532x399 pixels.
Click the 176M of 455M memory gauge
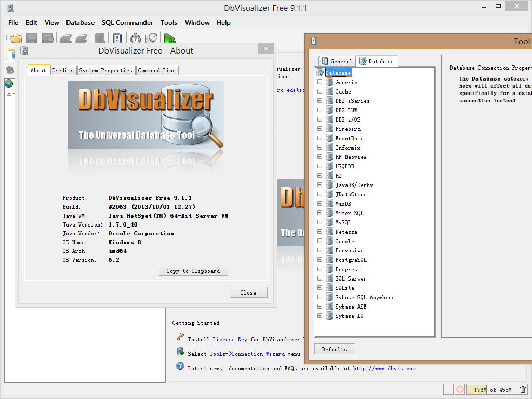pyautogui.click(x=493, y=390)
